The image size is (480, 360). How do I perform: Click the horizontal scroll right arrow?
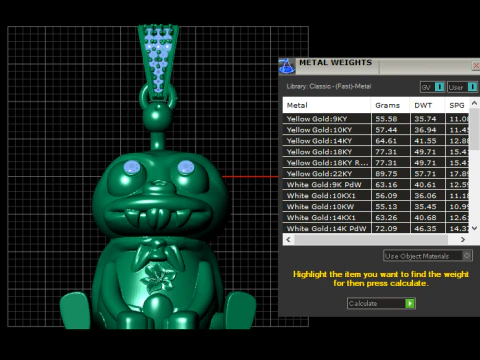coord(463,239)
